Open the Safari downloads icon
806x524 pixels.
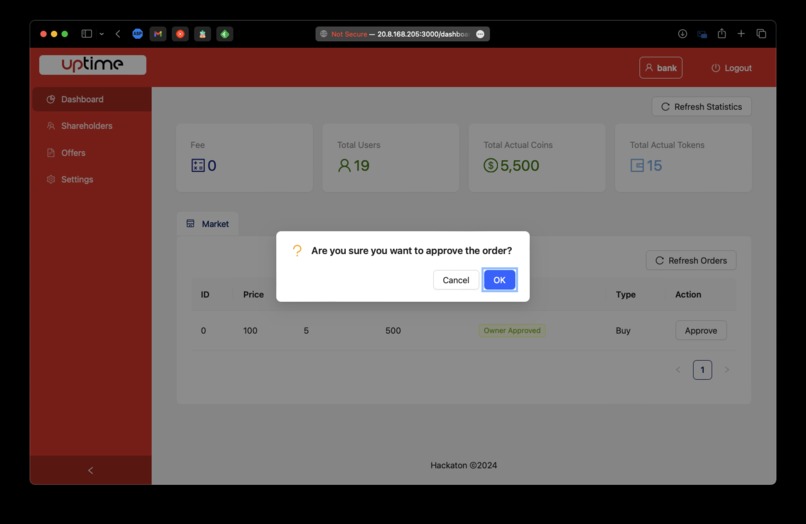point(682,34)
